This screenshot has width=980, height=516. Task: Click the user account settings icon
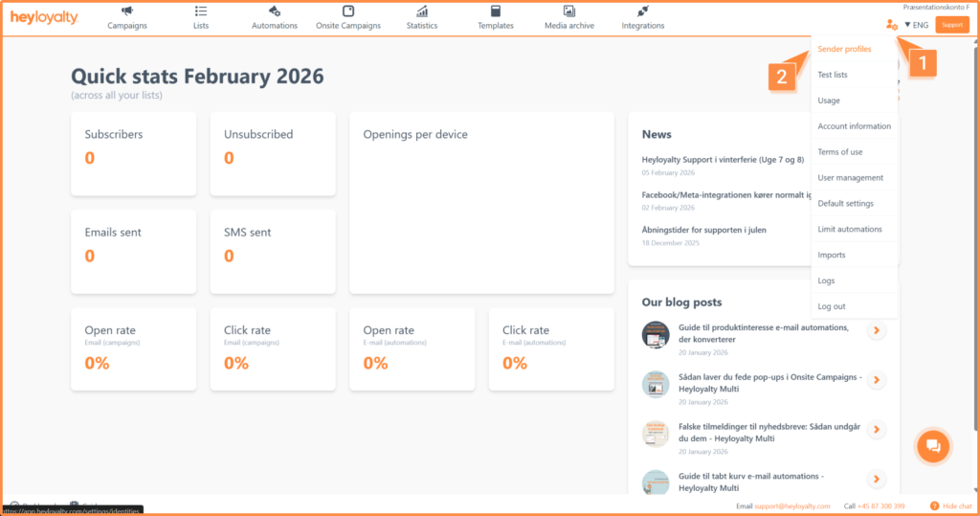[892, 25]
